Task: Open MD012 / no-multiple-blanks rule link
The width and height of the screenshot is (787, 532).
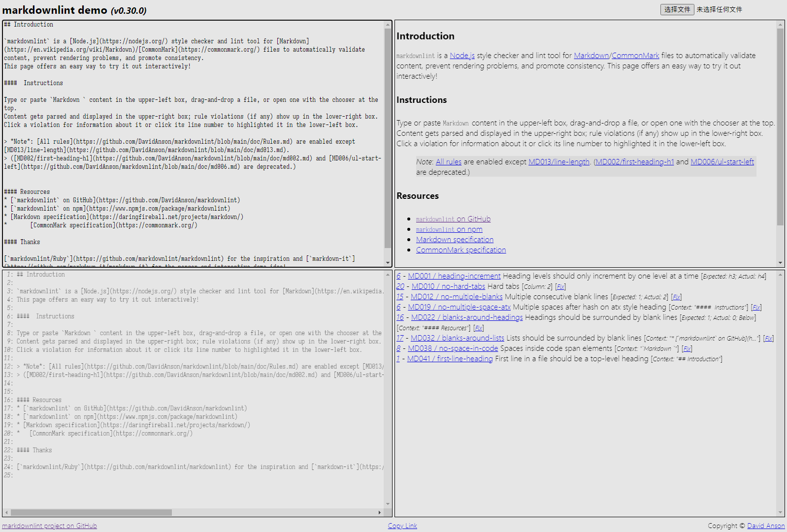Action: [x=457, y=297]
